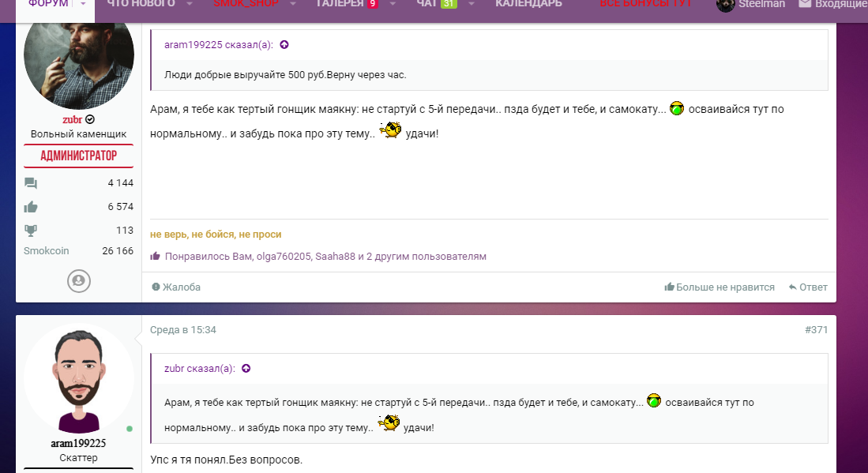Go to the ЧТО НОВОГО section
The height and width of the screenshot is (473, 868).
(x=141, y=4)
